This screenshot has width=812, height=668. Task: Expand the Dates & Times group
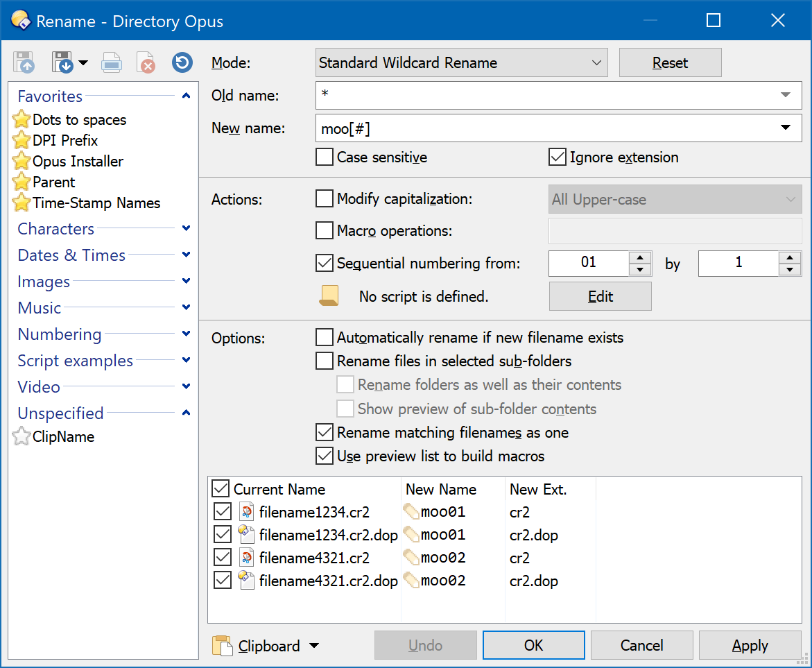[x=187, y=255]
